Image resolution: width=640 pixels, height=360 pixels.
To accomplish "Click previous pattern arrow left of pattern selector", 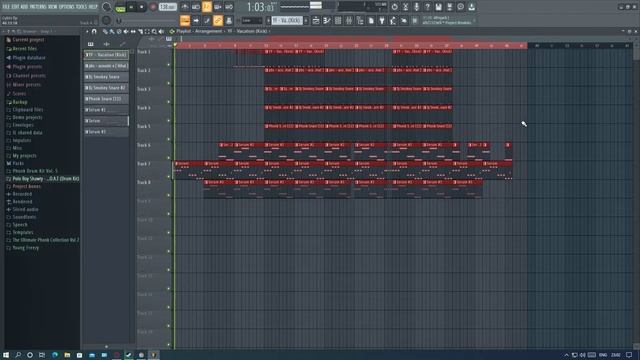I will coord(268,20).
